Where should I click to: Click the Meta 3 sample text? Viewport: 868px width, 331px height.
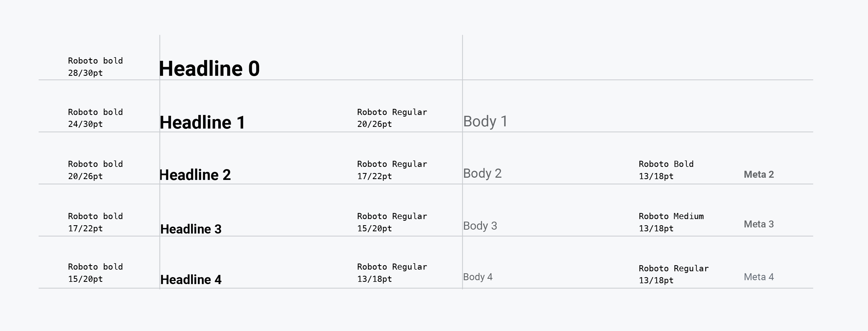click(759, 224)
